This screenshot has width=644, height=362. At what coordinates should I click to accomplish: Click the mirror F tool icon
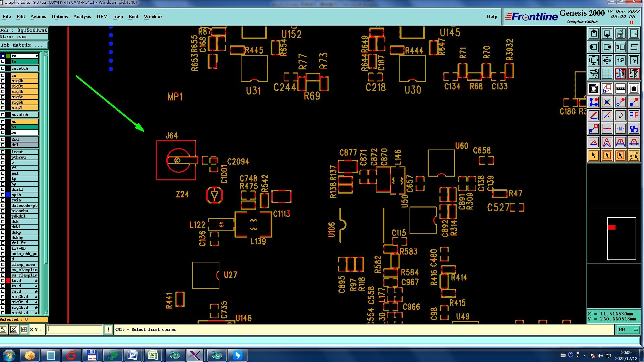(634, 116)
